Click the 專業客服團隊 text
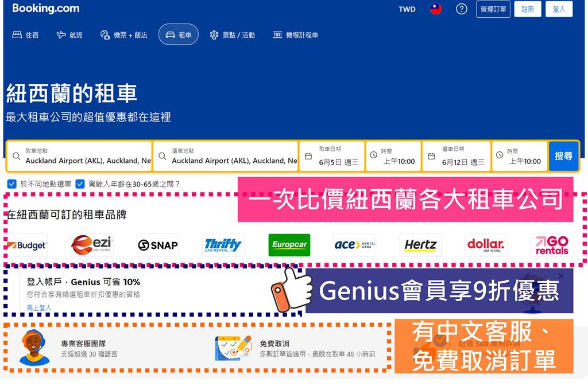The height and width of the screenshot is (390, 588). coord(83,344)
